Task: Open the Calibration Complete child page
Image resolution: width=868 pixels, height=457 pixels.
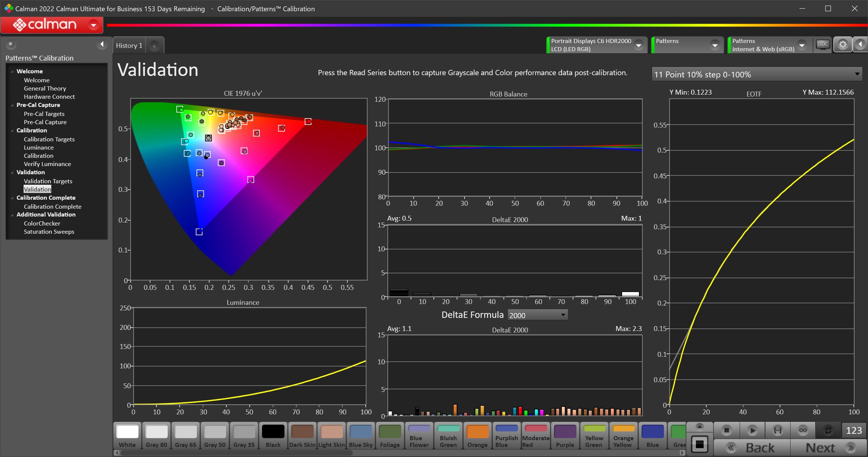Action: point(52,207)
